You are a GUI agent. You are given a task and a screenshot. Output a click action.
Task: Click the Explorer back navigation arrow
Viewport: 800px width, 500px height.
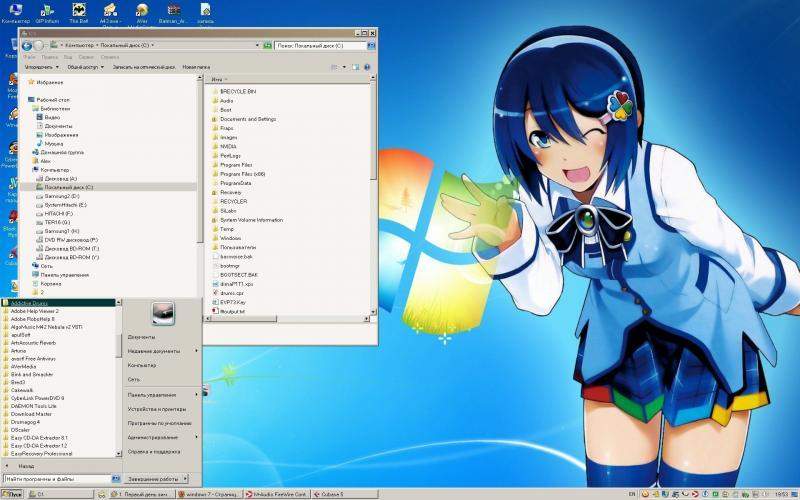(x=27, y=45)
